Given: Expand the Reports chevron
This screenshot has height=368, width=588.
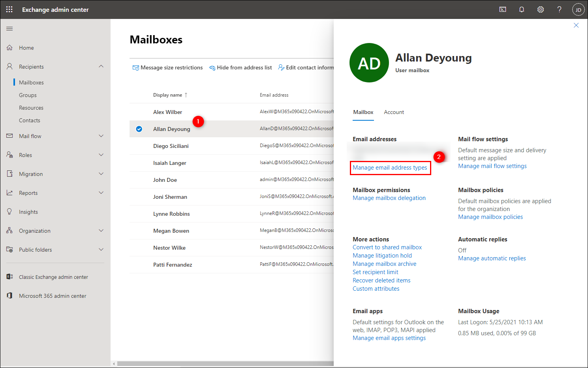Looking at the screenshot, I should click(x=101, y=193).
